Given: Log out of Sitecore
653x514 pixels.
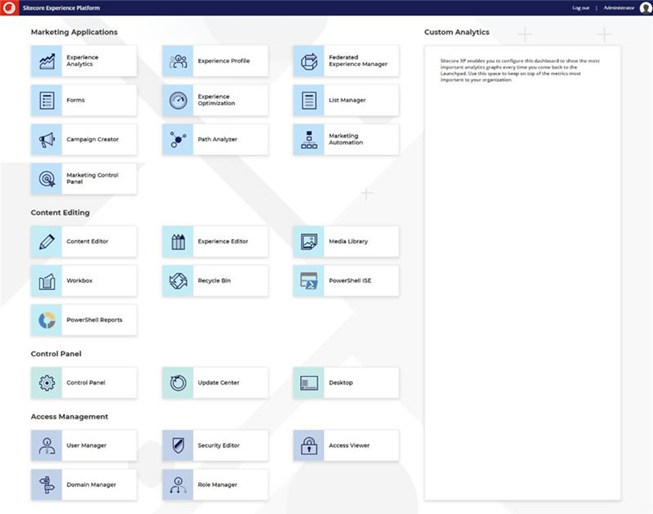Looking at the screenshot, I should point(581,8).
